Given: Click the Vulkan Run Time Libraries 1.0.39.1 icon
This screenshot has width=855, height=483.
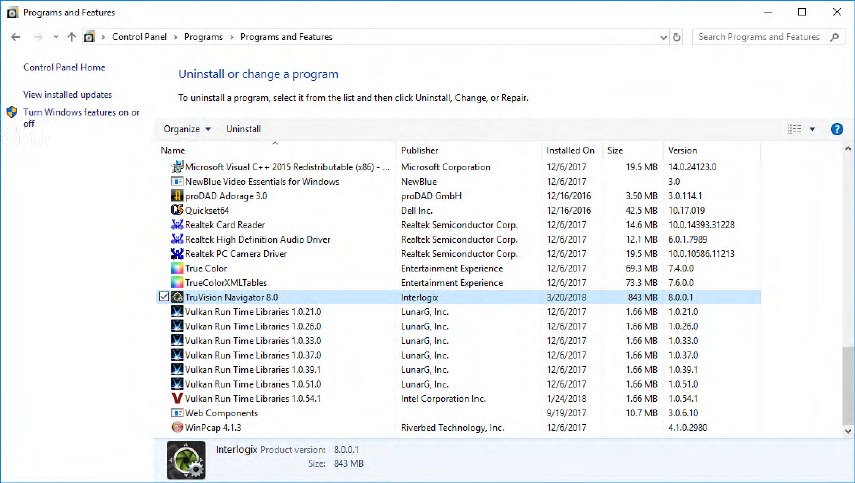Looking at the screenshot, I should pyautogui.click(x=177, y=369).
